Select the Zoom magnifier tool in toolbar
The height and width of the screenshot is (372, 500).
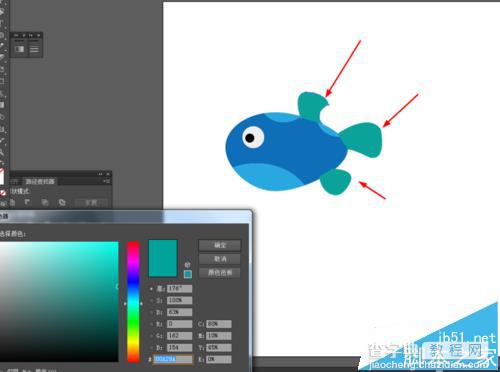tap(2, 152)
